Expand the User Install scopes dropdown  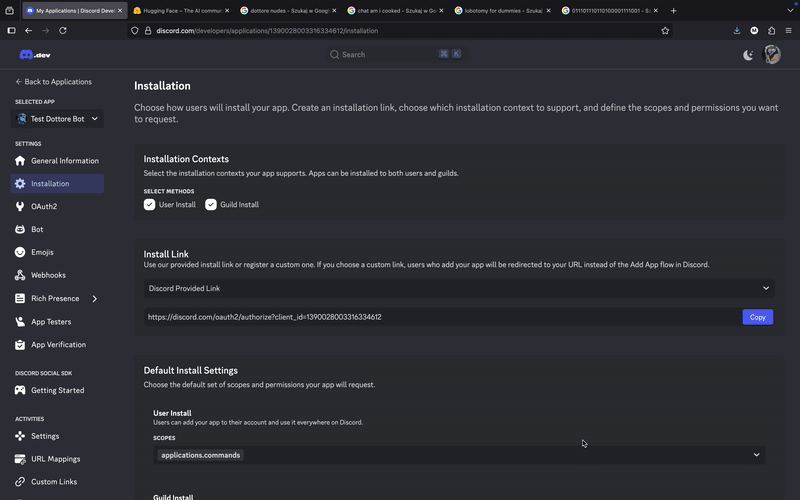(x=756, y=455)
